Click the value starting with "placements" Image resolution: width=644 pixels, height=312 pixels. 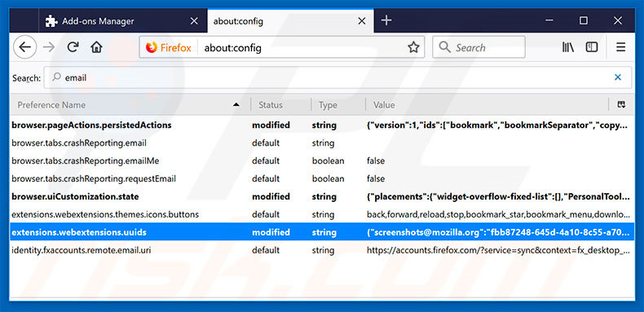(x=498, y=196)
